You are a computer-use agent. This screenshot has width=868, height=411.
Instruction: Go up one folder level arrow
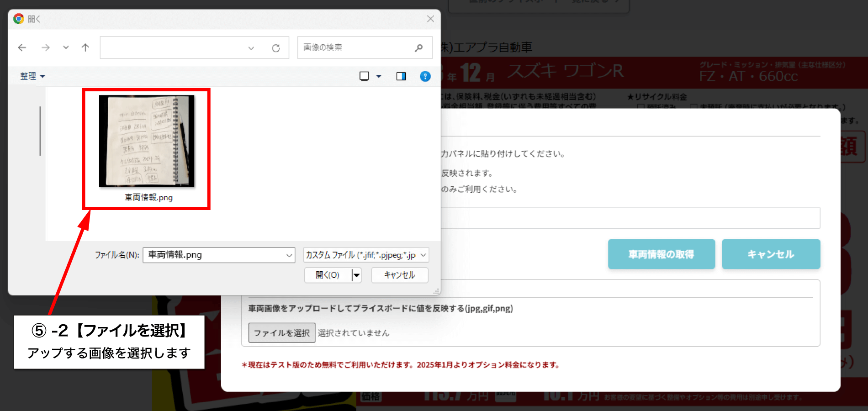coord(85,47)
